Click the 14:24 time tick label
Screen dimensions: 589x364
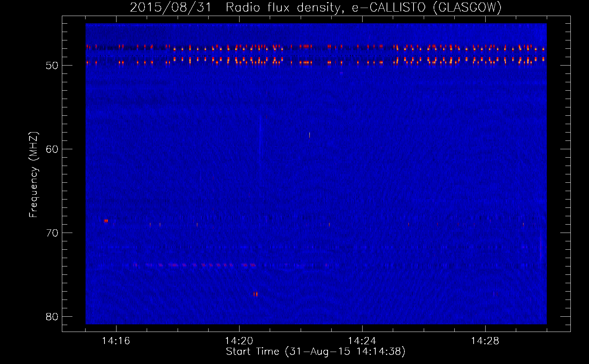coord(362,341)
